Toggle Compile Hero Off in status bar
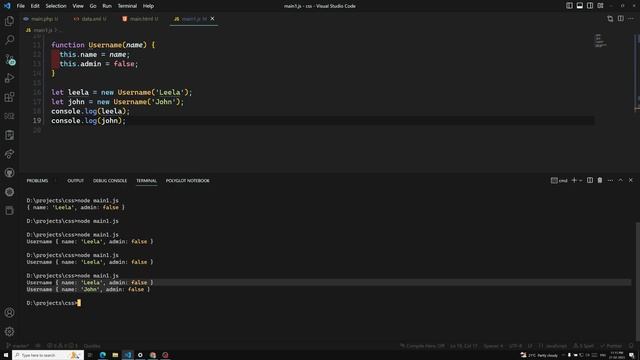This screenshot has width=640, height=360. click(x=422, y=346)
